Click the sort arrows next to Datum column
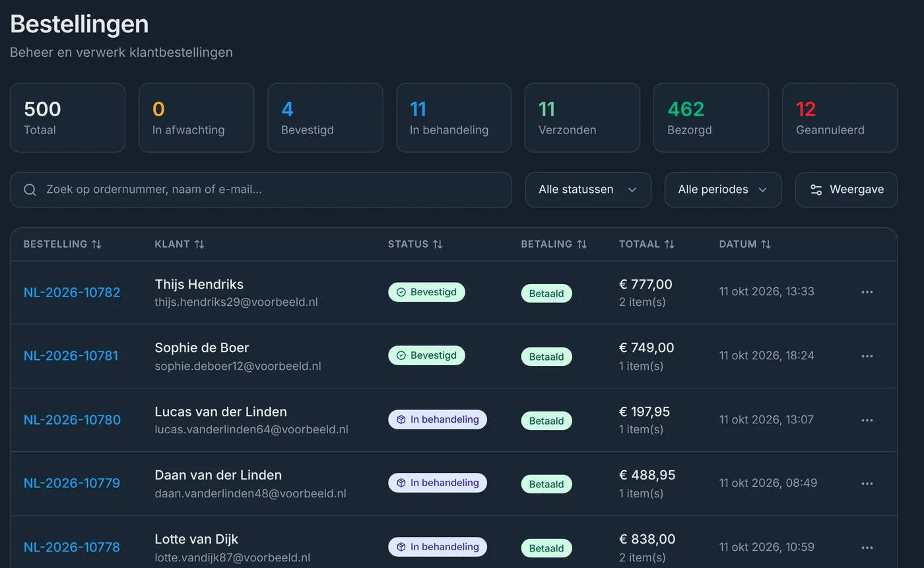This screenshot has height=568, width=924. click(x=766, y=244)
